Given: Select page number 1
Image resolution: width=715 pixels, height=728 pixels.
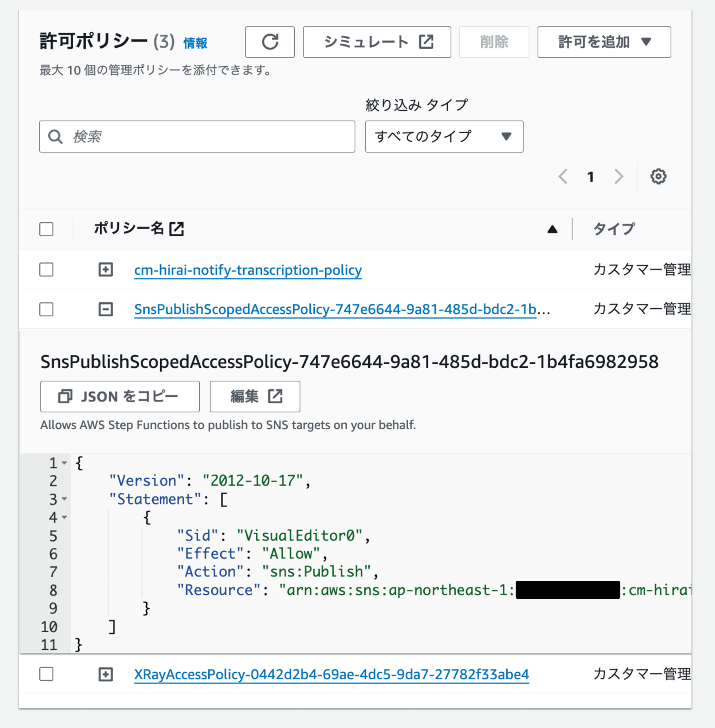Looking at the screenshot, I should pos(591,177).
